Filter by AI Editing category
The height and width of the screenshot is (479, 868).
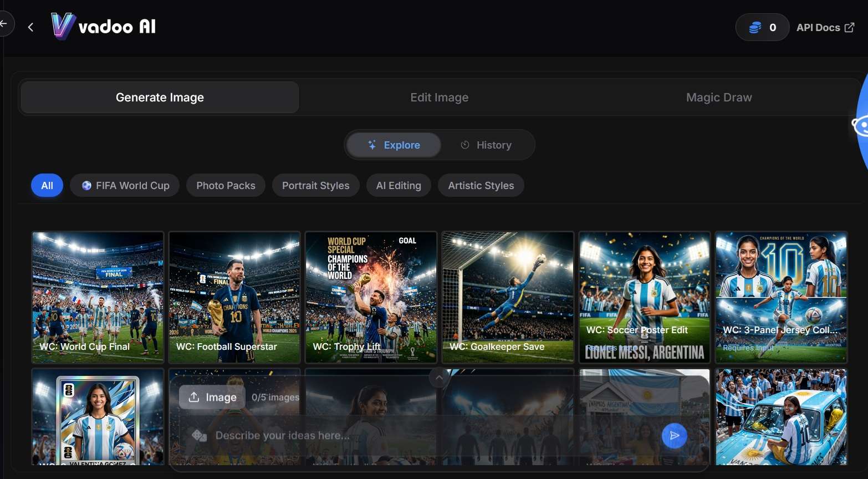[x=399, y=186]
